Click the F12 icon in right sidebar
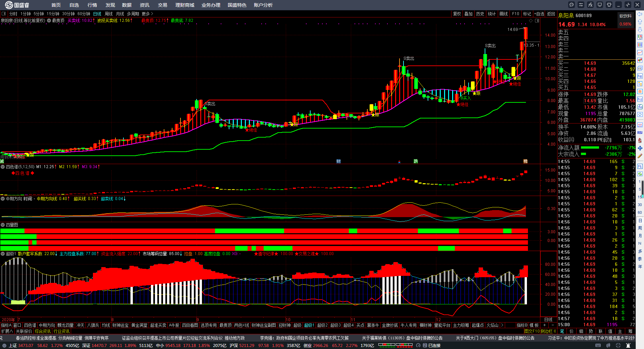The width and height of the screenshot is (644, 349). (x=640, y=99)
